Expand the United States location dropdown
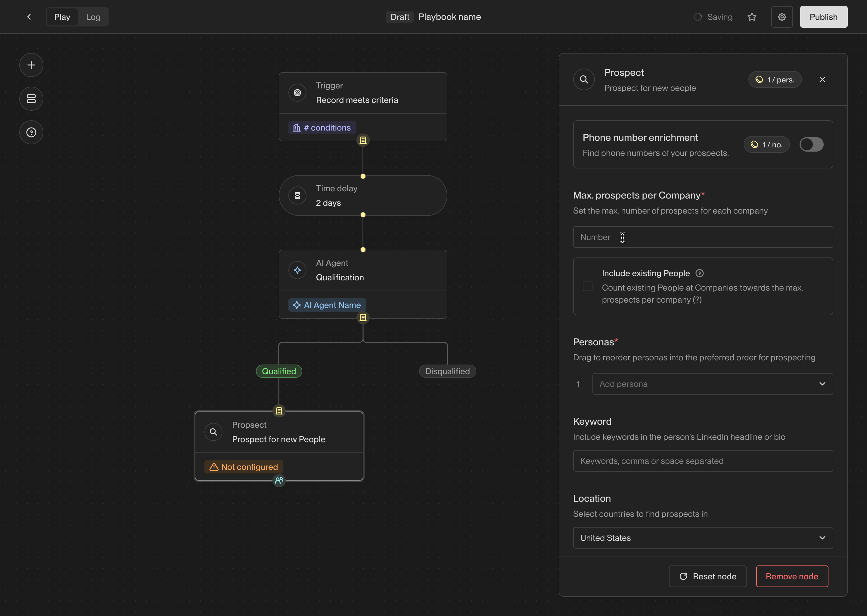Viewport: 867px width, 616px height. (703, 538)
